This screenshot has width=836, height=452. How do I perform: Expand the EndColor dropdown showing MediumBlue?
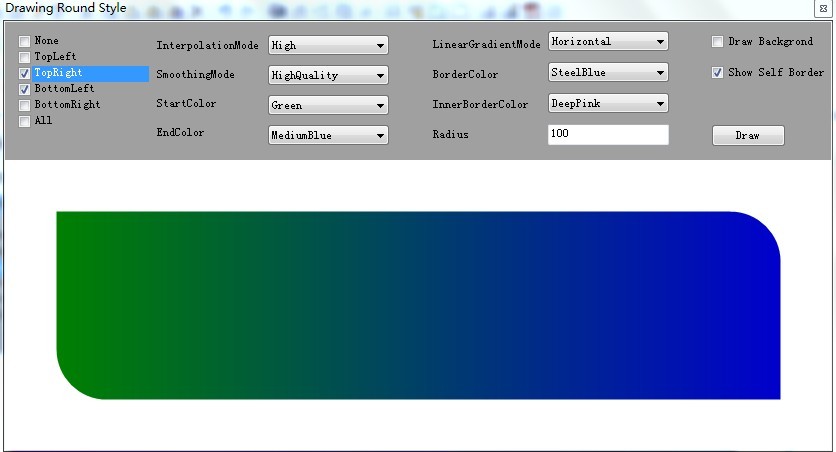point(328,135)
